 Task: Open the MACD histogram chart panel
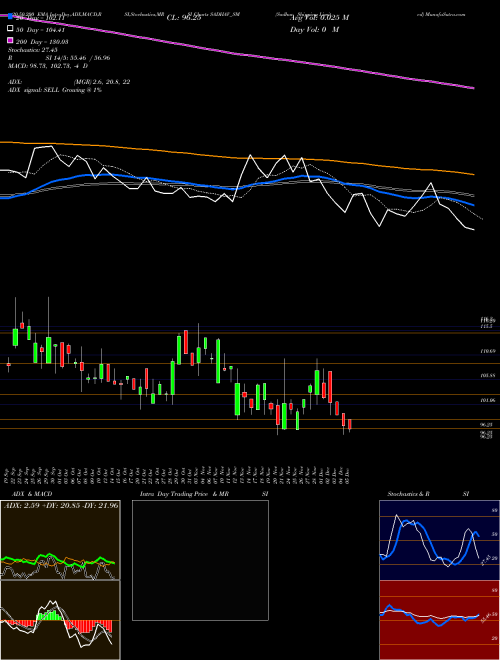tap(60, 620)
